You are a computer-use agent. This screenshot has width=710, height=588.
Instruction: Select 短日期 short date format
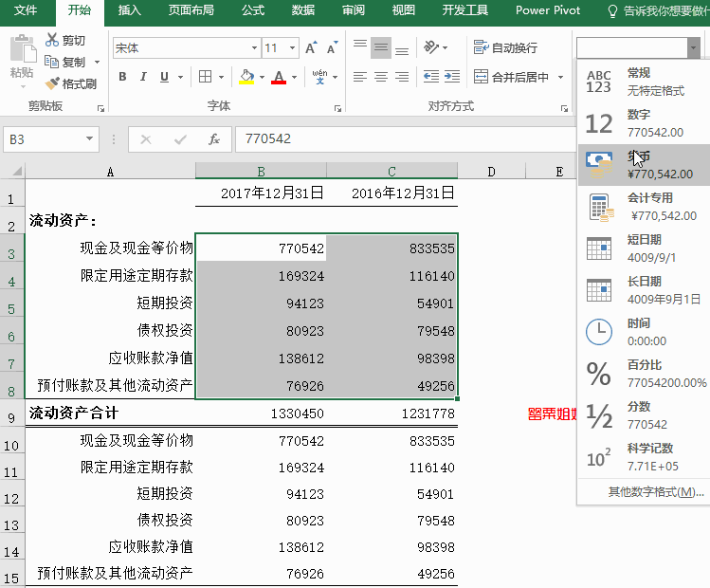644,248
